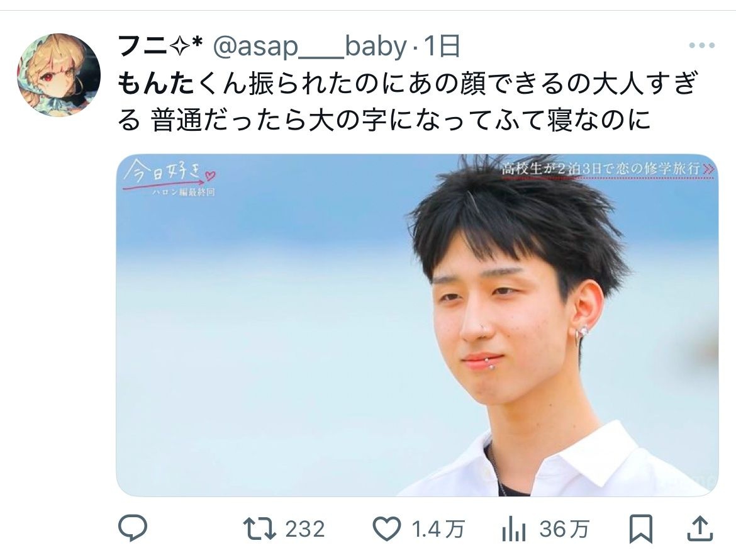View analytics via the bar chart icon

514,530
